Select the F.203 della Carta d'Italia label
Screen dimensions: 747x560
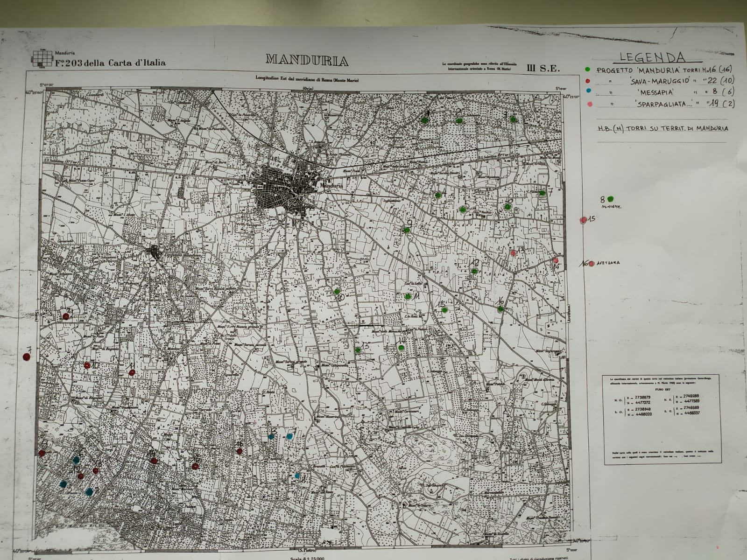point(110,63)
